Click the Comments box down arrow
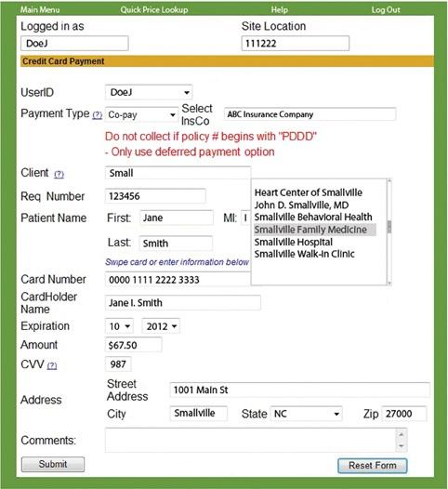 402,446
